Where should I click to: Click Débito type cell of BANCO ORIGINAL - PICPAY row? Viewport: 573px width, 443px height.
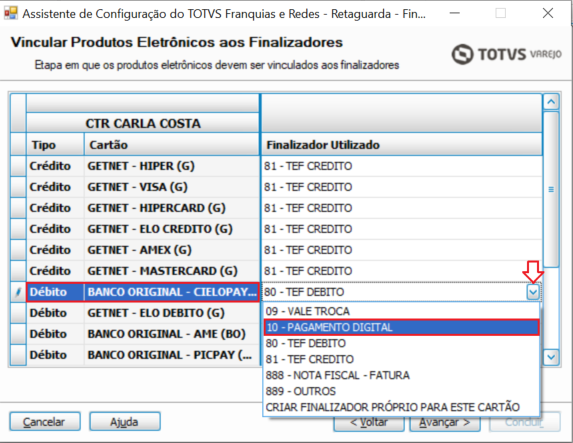pos(55,355)
